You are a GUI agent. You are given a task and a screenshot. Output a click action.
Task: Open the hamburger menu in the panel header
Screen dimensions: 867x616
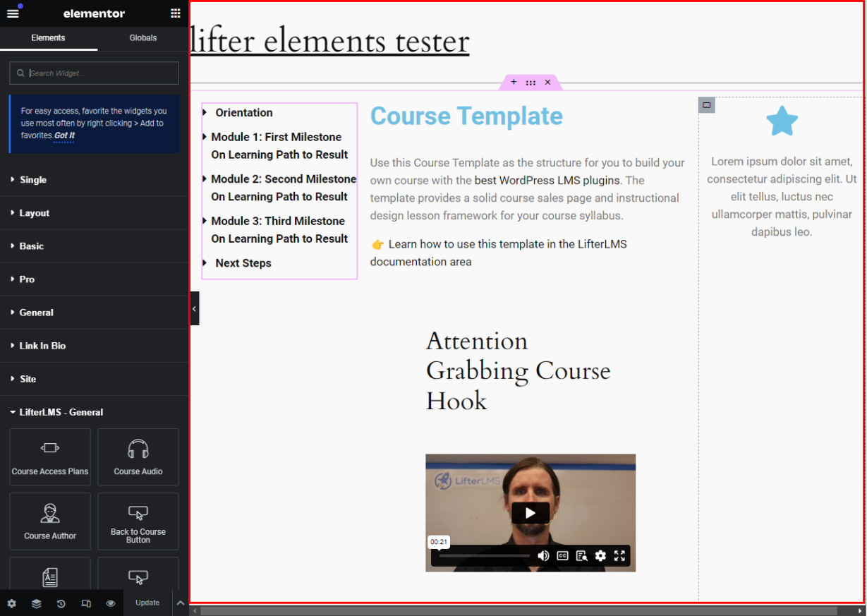coord(13,13)
